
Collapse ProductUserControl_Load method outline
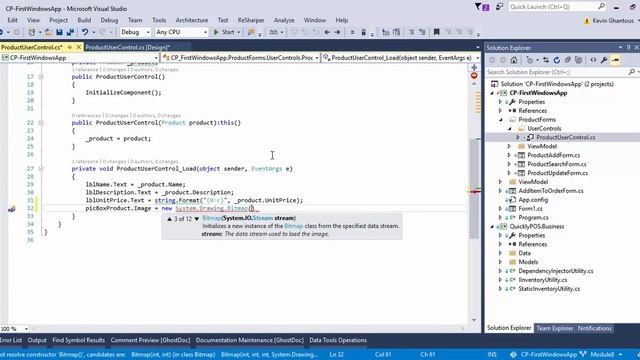click(x=41, y=169)
